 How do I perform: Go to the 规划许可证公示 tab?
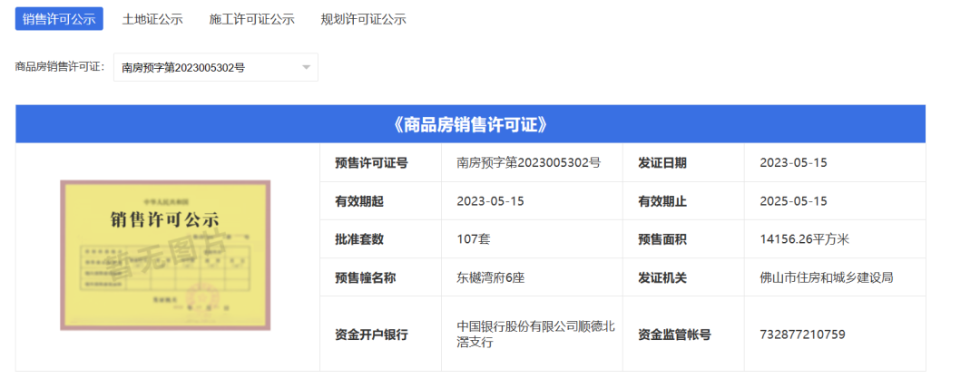click(x=363, y=19)
